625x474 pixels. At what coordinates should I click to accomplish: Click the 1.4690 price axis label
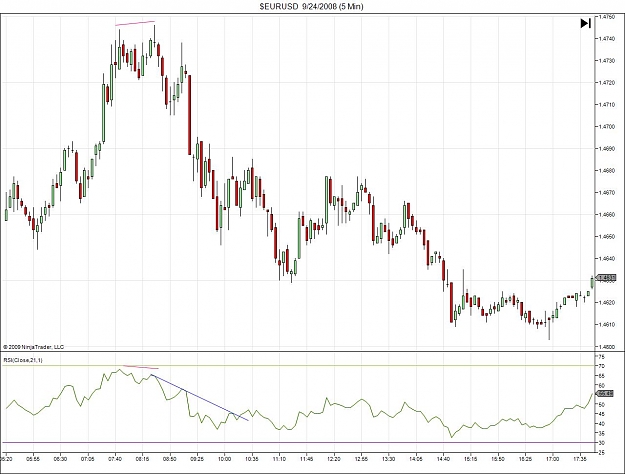click(607, 148)
